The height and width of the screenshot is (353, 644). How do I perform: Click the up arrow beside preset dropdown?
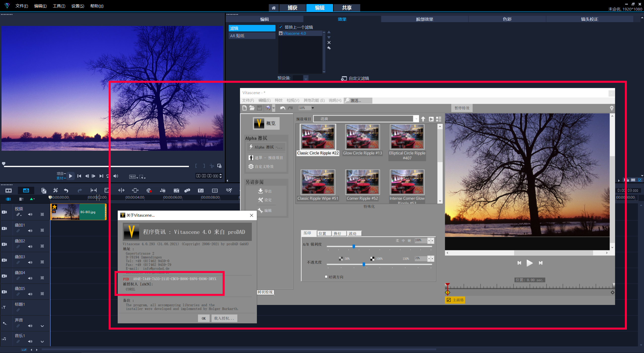[x=423, y=119]
